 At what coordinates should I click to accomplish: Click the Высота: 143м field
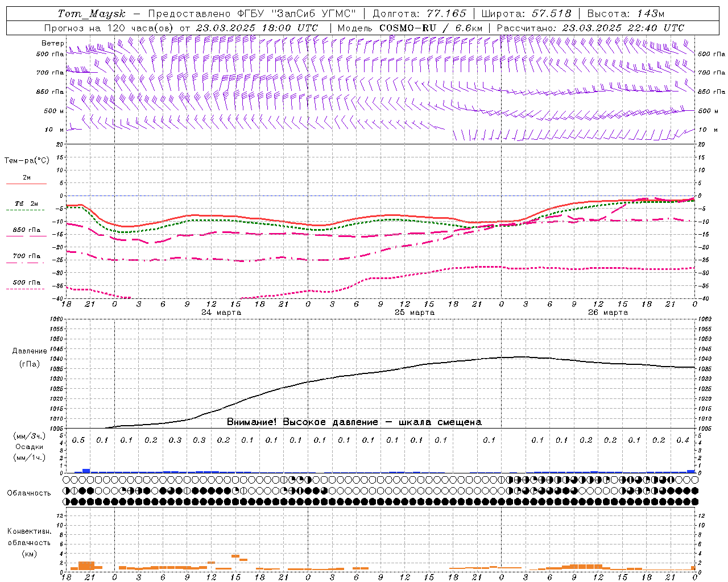(x=626, y=14)
